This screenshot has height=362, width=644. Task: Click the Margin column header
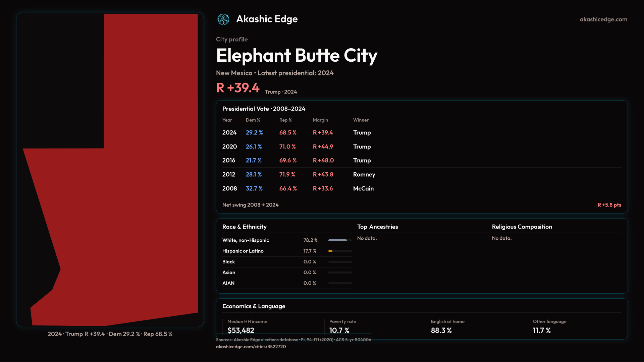pos(320,120)
